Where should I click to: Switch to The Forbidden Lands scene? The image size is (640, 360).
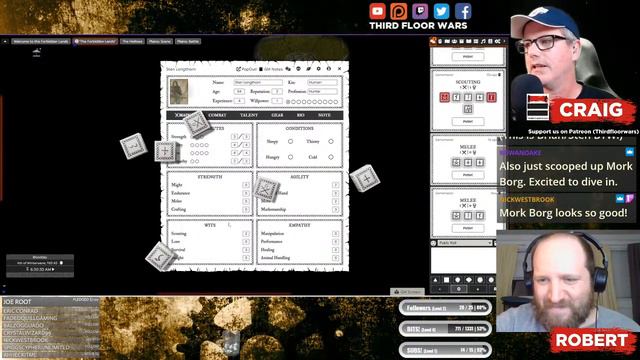[x=96, y=41]
